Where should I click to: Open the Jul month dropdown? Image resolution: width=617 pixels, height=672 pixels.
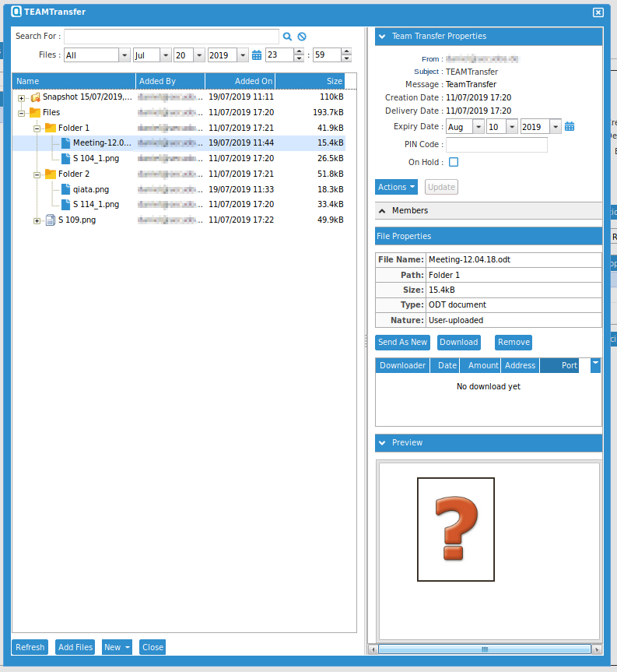point(166,55)
